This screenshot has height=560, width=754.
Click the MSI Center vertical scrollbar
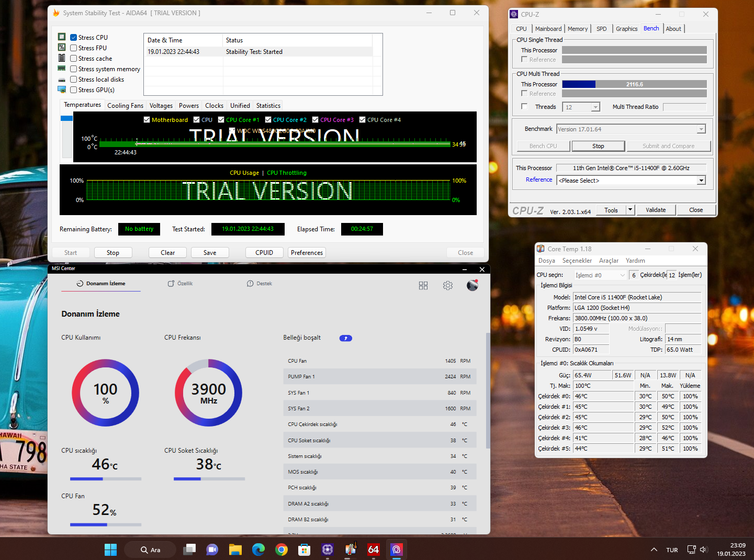tap(488, 390)
